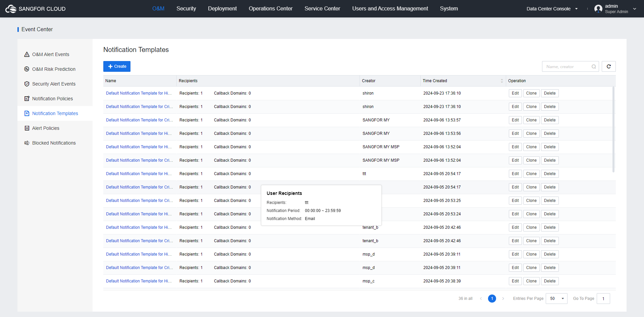Screen dimensions: 644x317
Task: Open the Operations Center menu
Action: (271, 9)
